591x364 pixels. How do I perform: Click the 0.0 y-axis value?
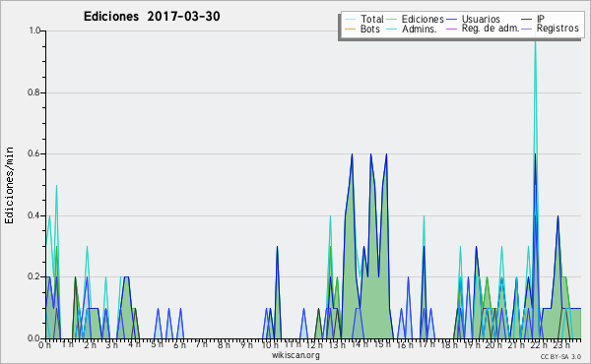33,338
